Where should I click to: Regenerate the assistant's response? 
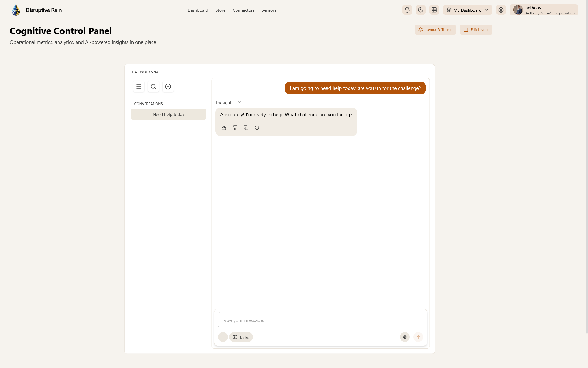[x=257, y=128]
